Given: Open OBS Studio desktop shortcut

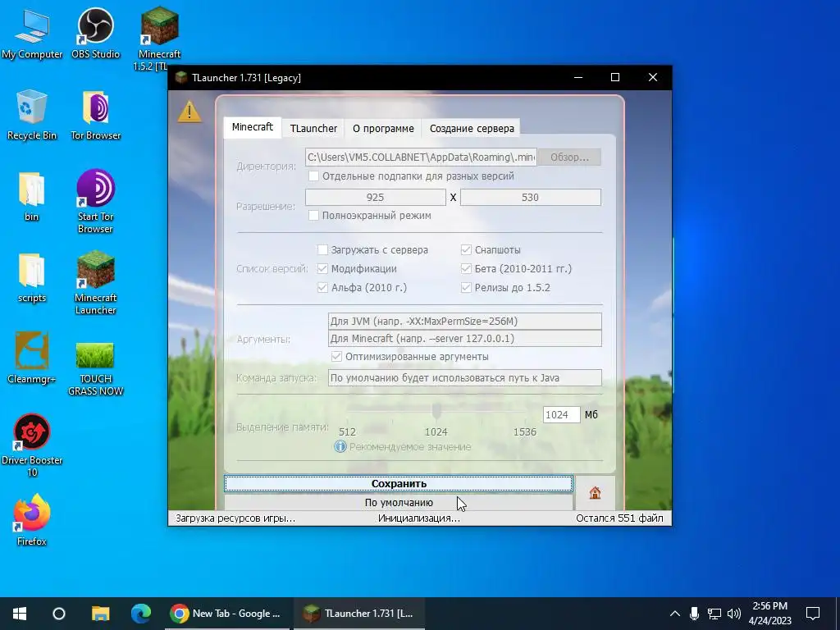Looking at the screenshot, I should click(95, 34).
